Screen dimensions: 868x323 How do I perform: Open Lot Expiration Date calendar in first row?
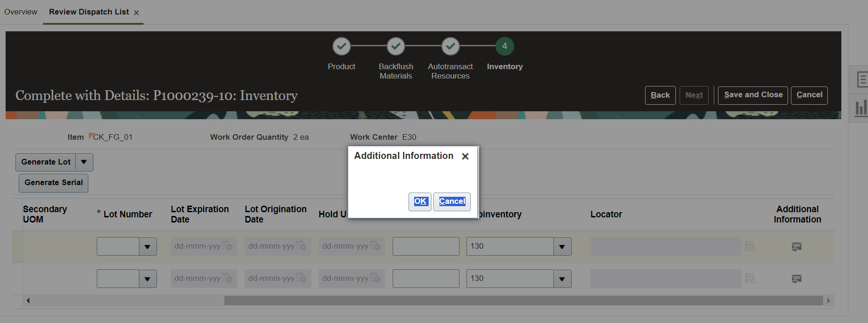click(227, 246)
